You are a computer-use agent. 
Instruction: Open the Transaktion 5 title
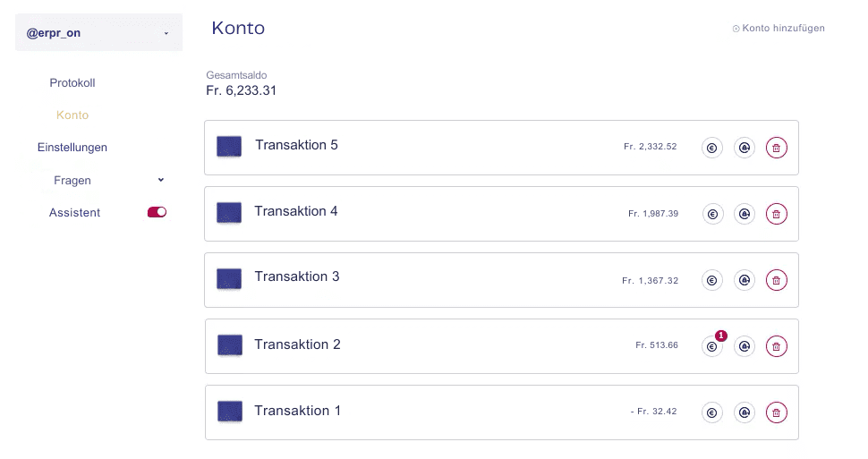(x=296, y=145)
